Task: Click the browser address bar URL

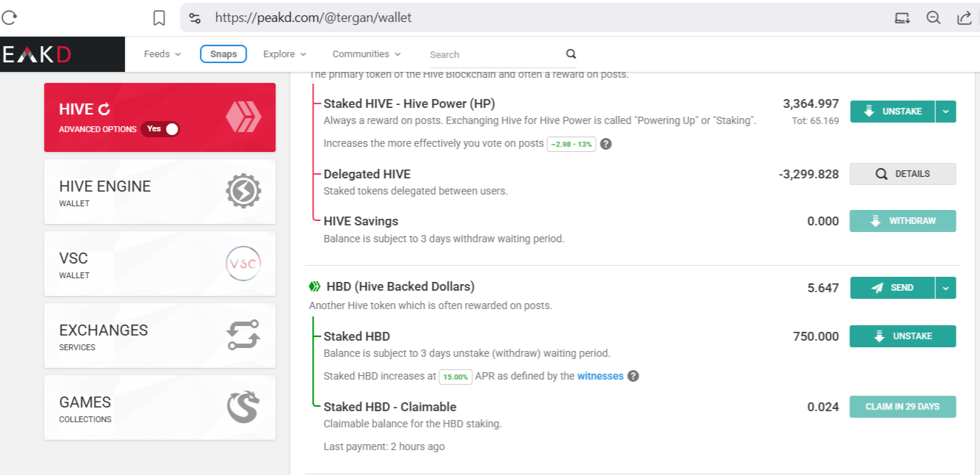Action: [x=314, y=18]
